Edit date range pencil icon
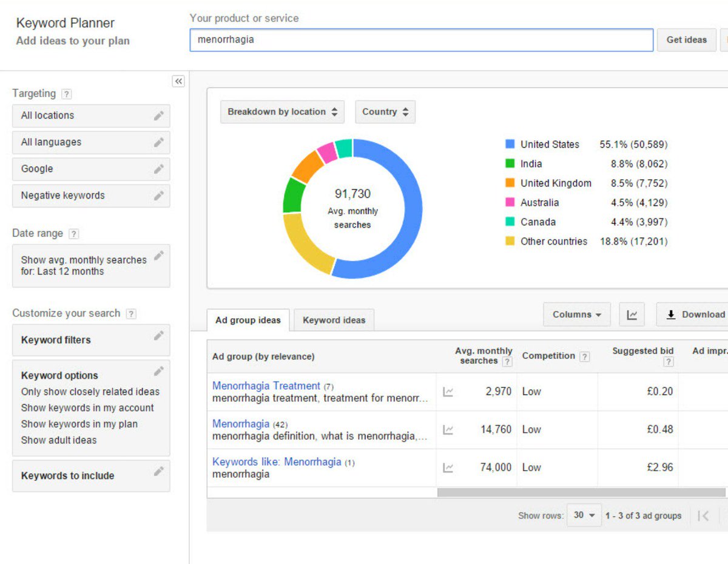 click(x=158, y=256)
